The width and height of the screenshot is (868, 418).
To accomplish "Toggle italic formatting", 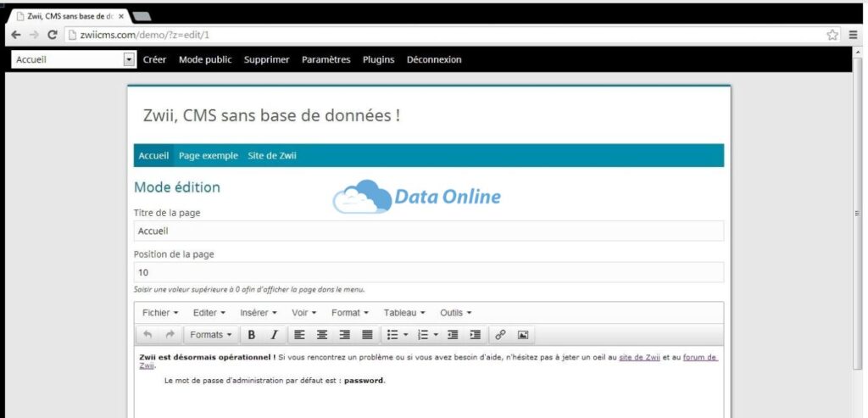I will point(274,334).
